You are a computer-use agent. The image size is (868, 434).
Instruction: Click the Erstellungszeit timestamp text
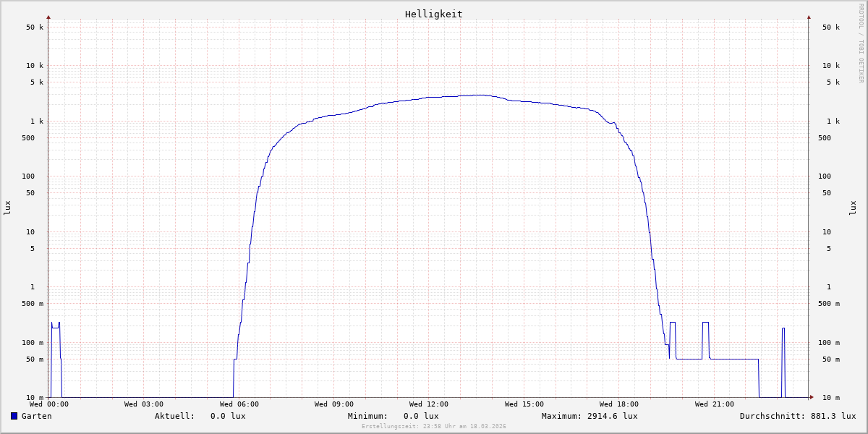[x=434, y=426]
